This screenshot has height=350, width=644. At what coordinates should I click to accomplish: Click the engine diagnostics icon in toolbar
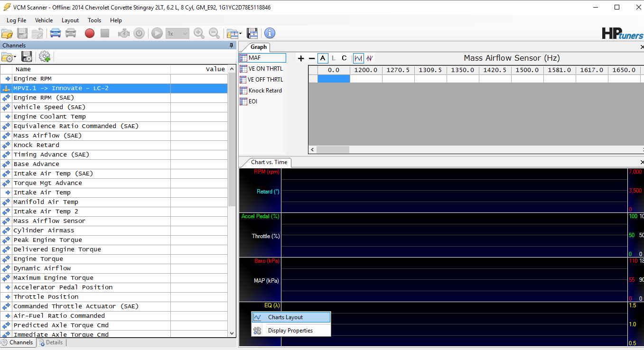(x=124, y=33)
